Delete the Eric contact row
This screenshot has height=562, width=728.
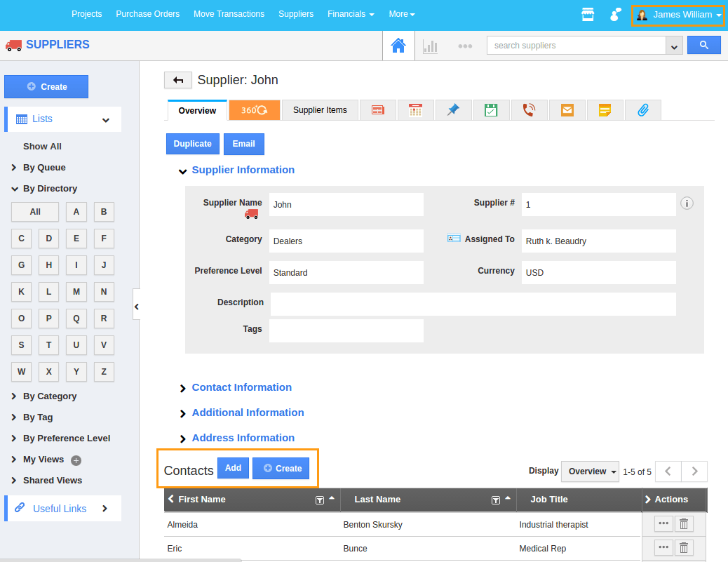[683, 547]
